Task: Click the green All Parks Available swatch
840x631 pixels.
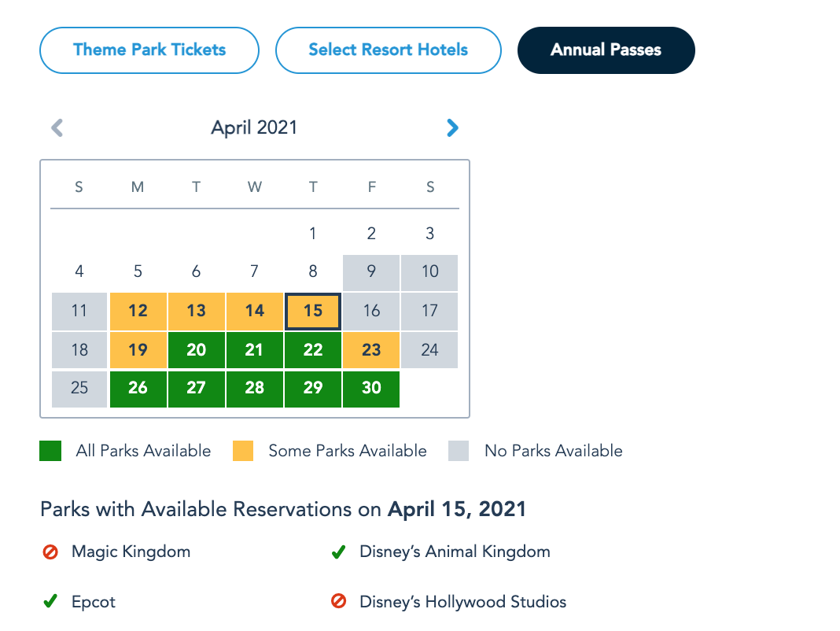Action: 50,451
